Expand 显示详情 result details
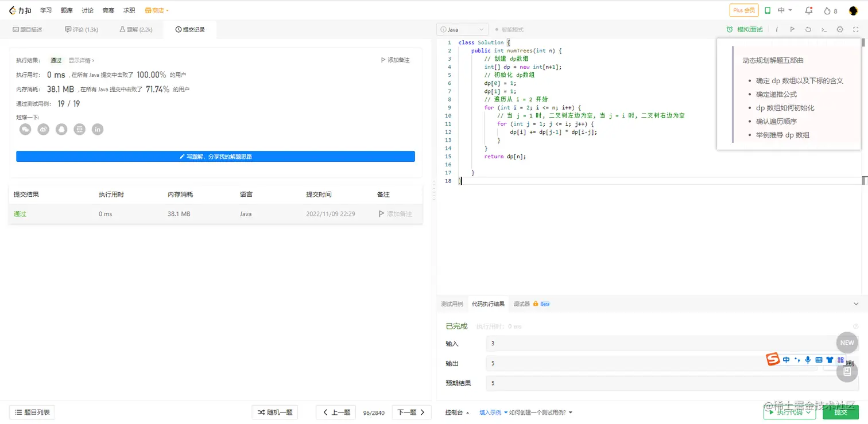The width and height of the screenshot is (868, 424). coord(82,60)
